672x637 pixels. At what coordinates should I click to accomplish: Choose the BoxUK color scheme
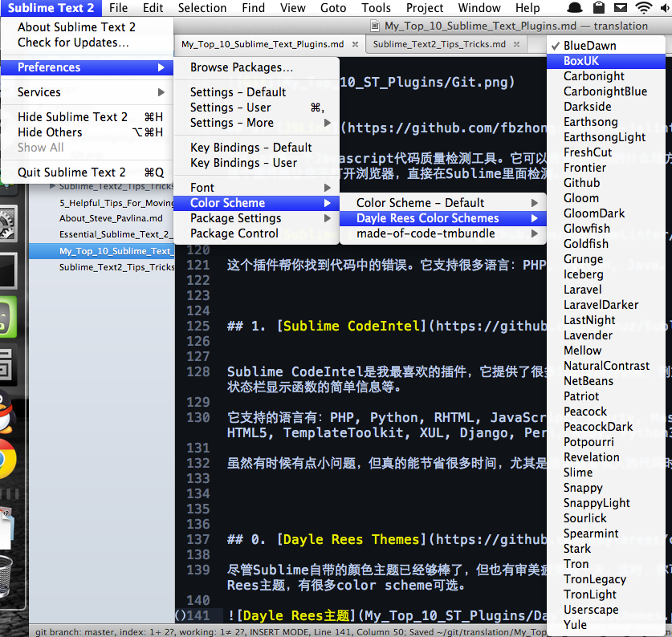606,61
